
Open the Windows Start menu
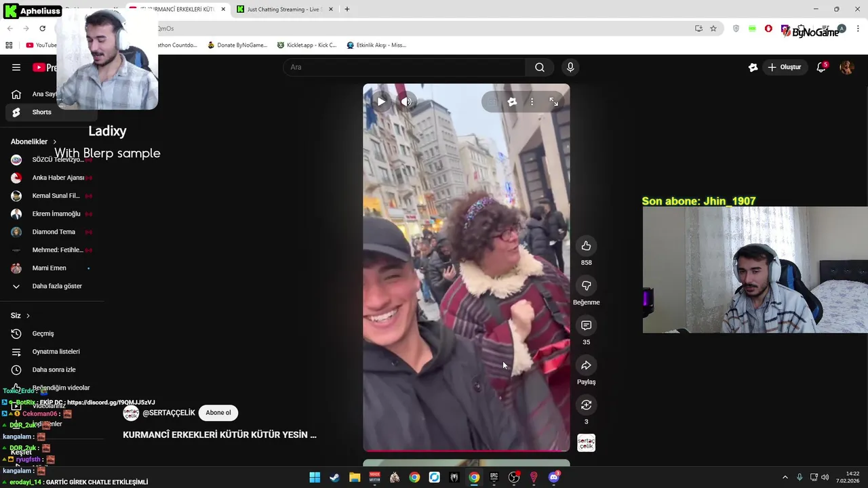click(x=315, y=478)
